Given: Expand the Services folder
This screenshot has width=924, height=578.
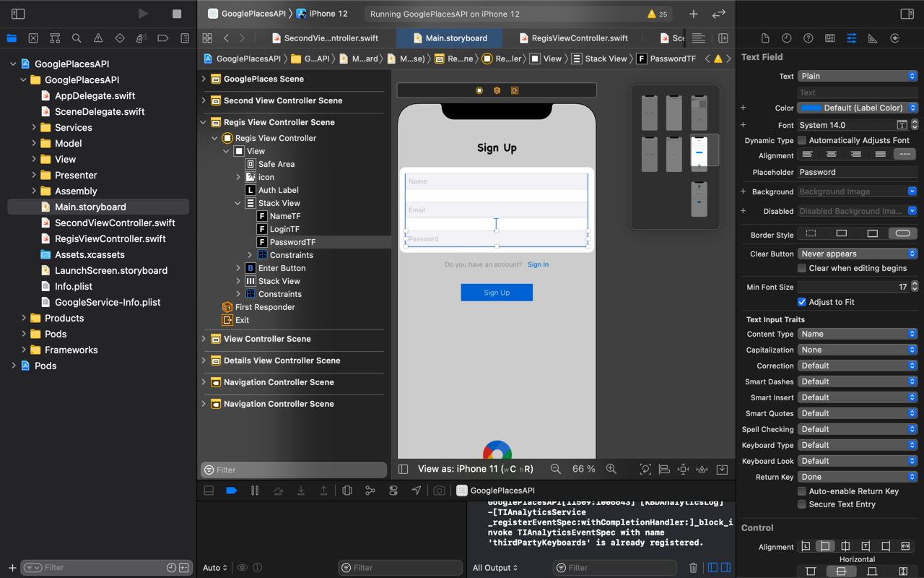Looking at the screenshot, I should click(x=34, y=127).
